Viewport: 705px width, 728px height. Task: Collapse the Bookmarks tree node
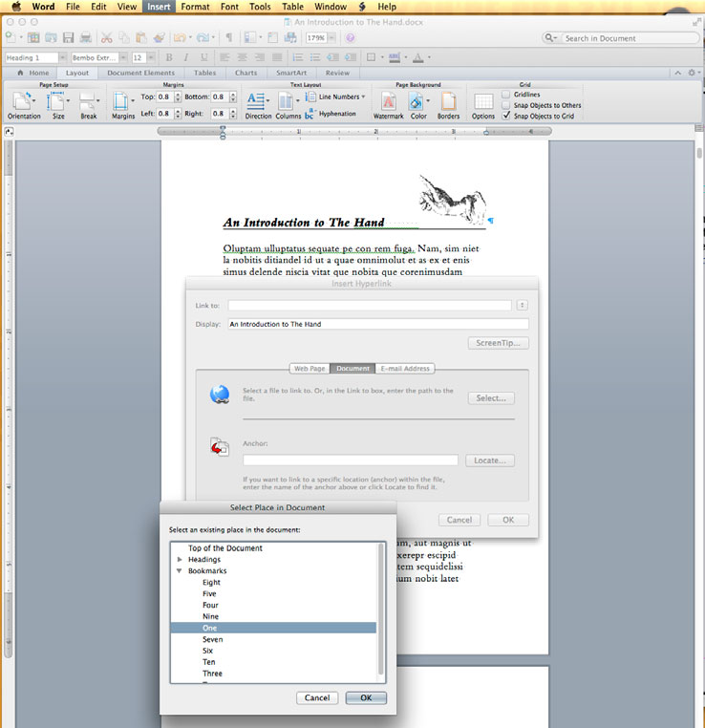point(180,571)
